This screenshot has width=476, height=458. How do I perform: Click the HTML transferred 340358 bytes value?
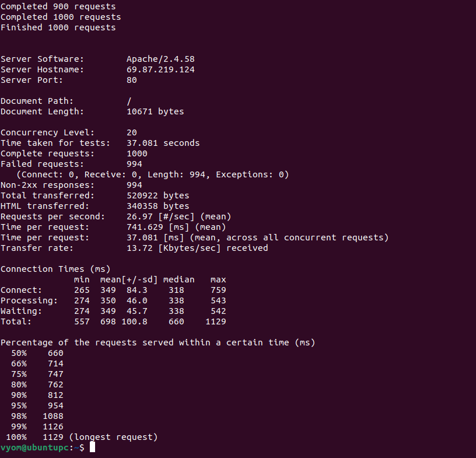point(157,206)
